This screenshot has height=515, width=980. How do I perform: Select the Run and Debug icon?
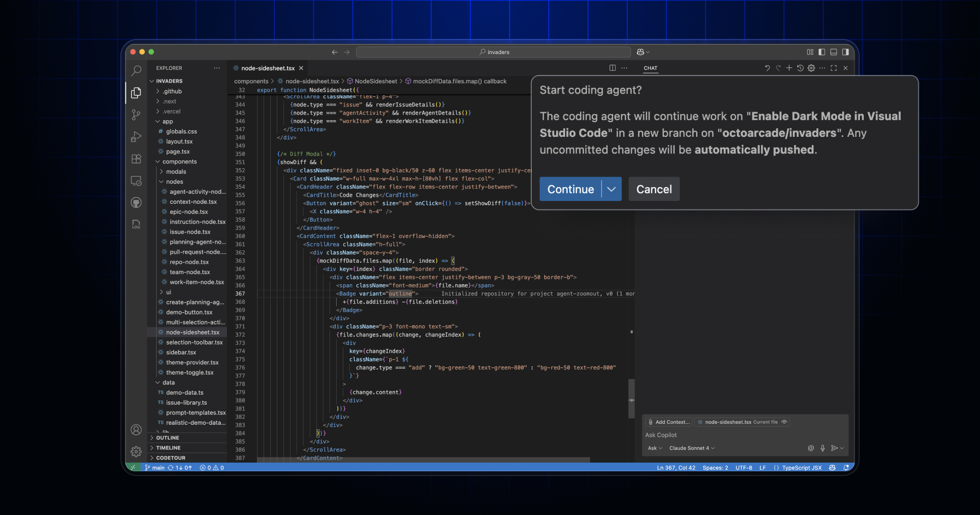point(136,137)
